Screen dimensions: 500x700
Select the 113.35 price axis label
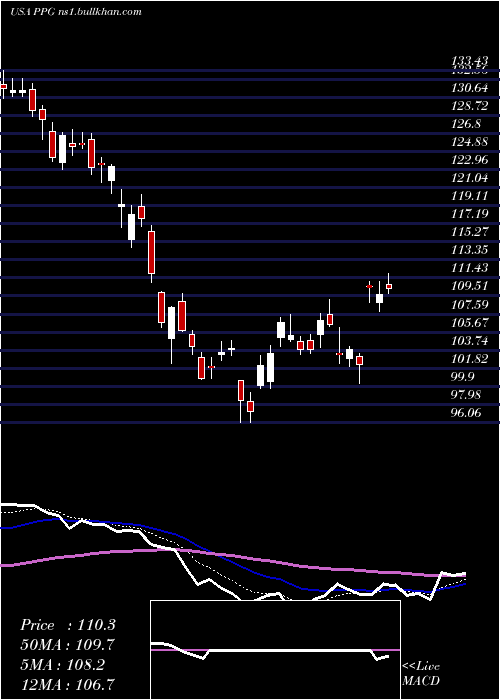[469, 250]
